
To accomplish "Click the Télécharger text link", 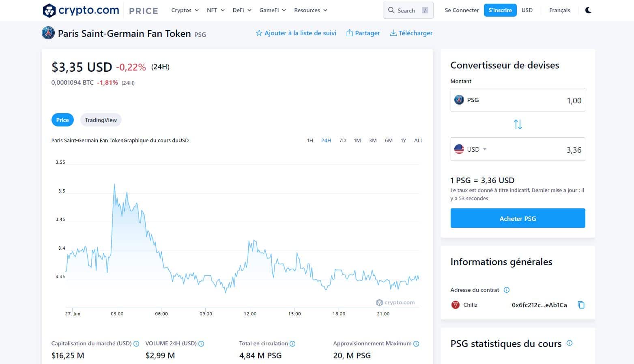I will tap(415, 33).
